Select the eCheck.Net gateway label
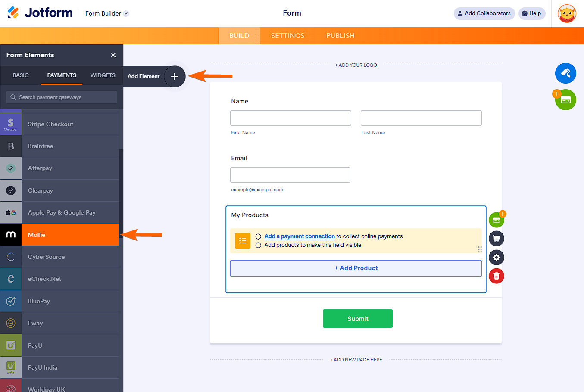Viewport: 584px width, 392px height. (44, 279)
